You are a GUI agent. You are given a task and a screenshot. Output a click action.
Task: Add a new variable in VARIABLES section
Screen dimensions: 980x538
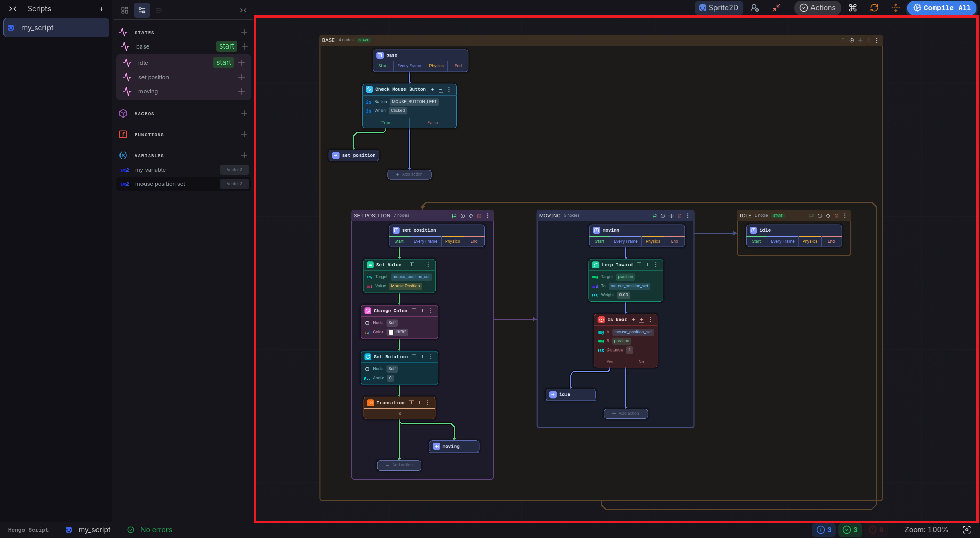click(x=244, y=155)
